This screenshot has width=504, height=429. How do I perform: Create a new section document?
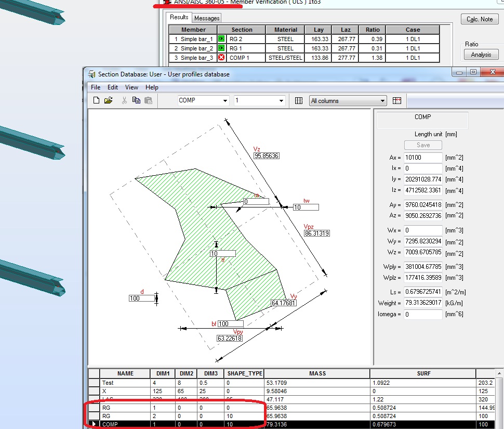97,100
